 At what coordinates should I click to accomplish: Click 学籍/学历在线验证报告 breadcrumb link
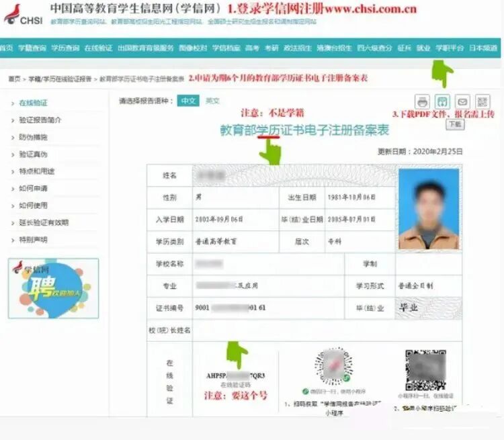60,79
